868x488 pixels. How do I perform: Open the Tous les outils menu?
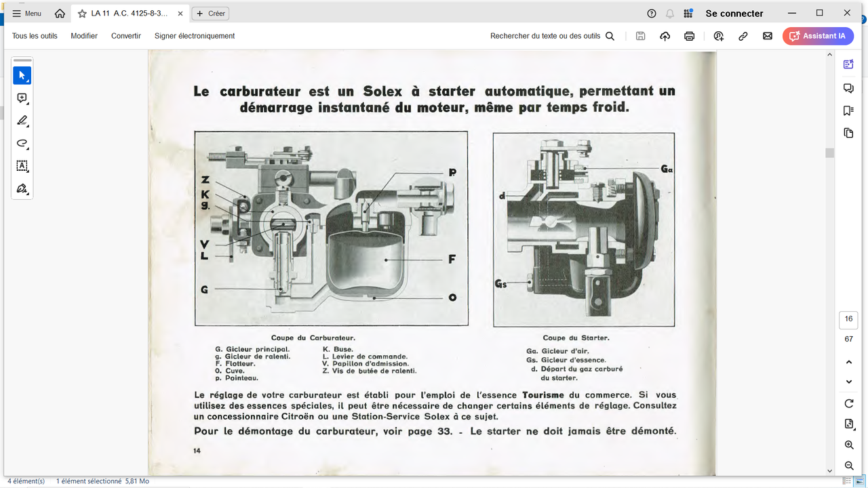pyautogui.click(x=35, y=36)
